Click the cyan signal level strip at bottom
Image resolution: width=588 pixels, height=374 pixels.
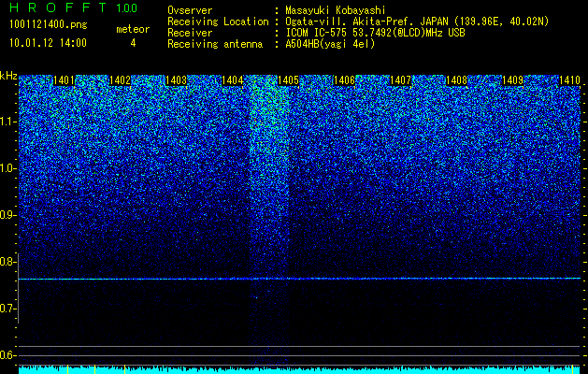pyautogui.click(x=299, y=370)
